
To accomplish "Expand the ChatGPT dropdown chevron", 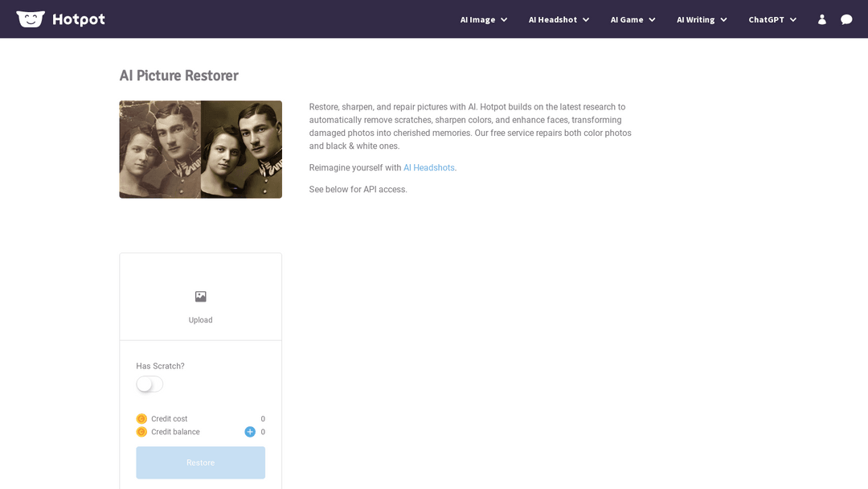I will [x=793, y=20].
